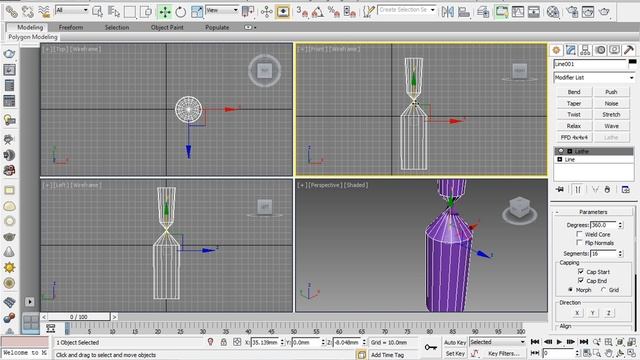Click the Set Keys key icon
640x360 pixels.
[431, 347]
